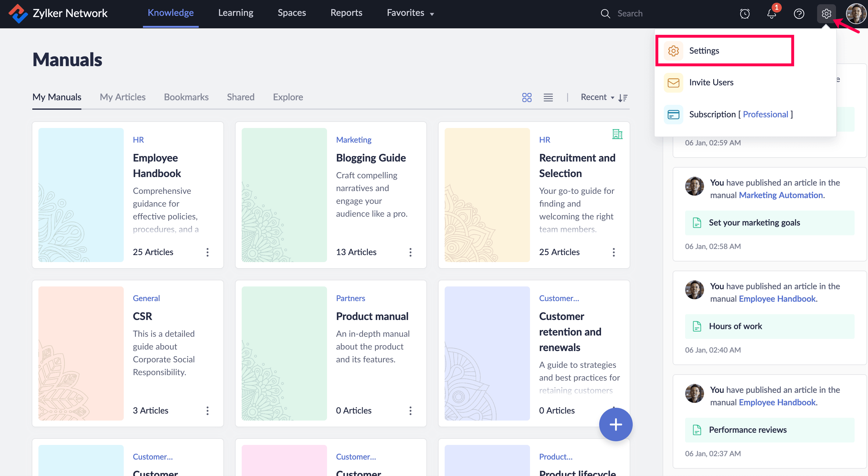Viewport: 868px width, 476px height.
Task: Open the help question mark icon
Action: point(799,14)
